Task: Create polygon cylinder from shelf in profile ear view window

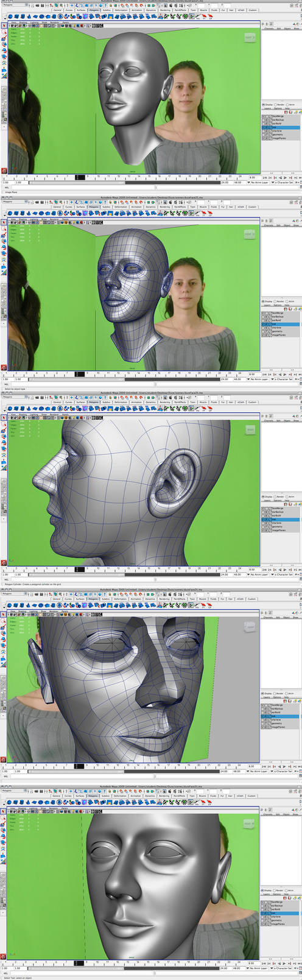Action: tap(23, 409)
